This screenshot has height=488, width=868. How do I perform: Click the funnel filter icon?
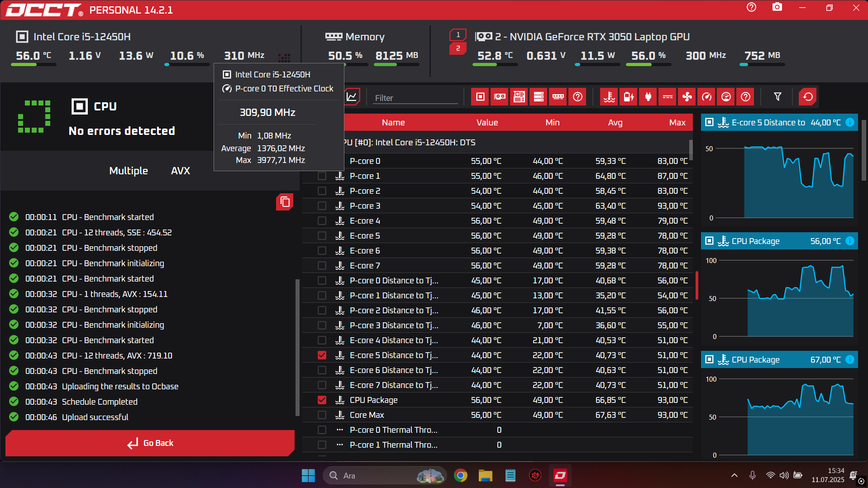click(777, 96)
